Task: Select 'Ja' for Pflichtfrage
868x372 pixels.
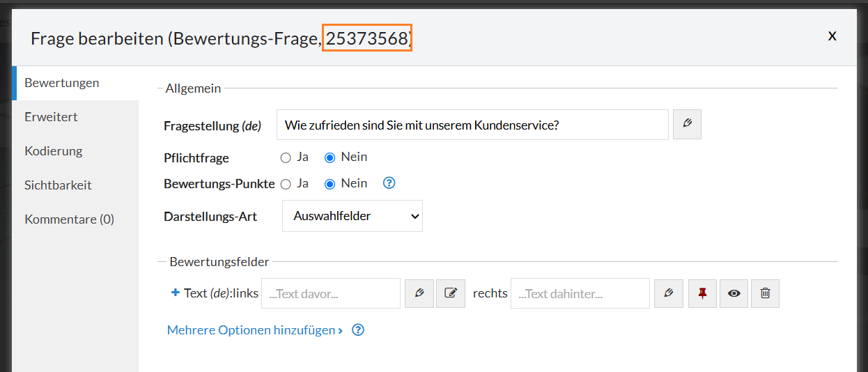Action: click(x=286, y=158)
